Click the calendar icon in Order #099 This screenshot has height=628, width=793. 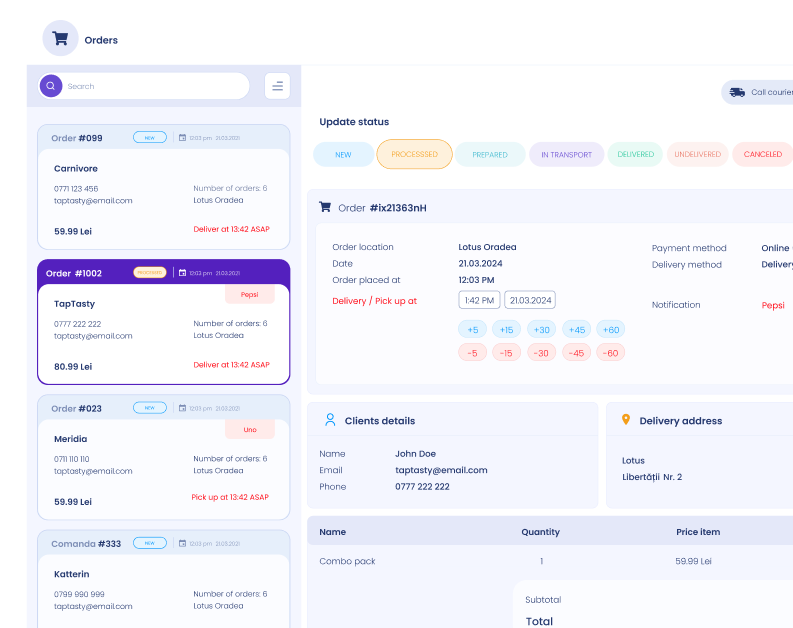pos(183,138)
